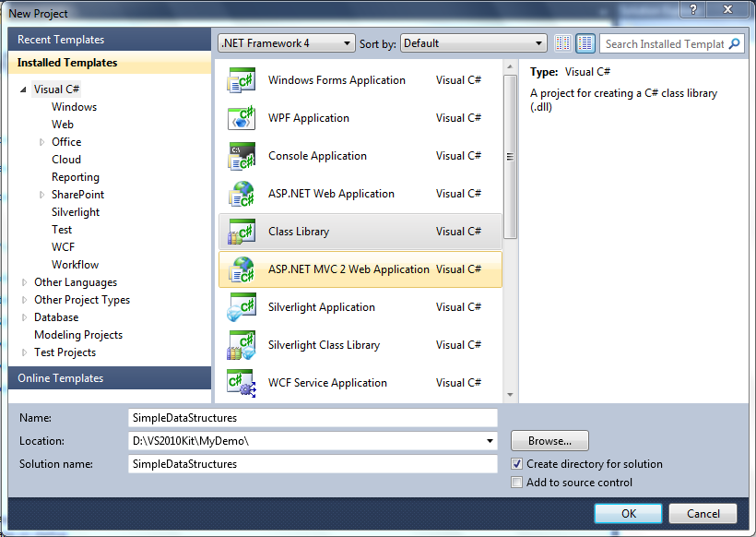756x537 pixels.
Task: Expand the Office tree node
Action: coord(41,142)
